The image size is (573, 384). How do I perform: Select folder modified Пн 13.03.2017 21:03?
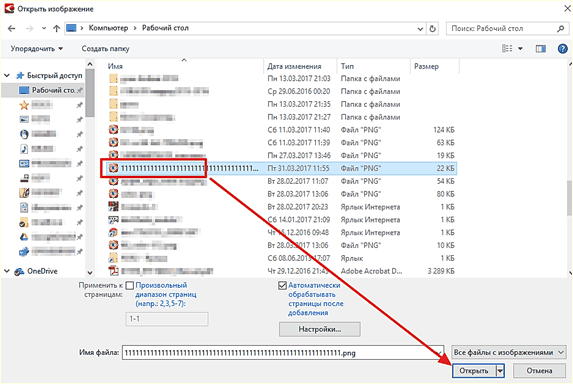281,79
